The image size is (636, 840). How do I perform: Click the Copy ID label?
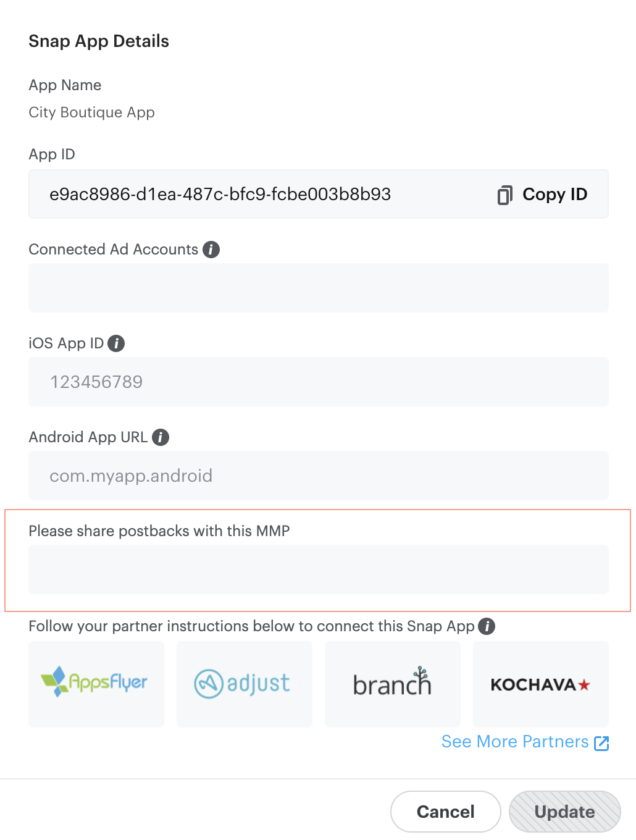[x=554, y=195]
